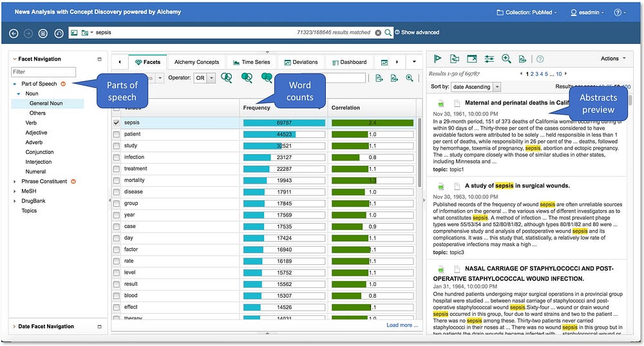Screen dimensions: 644x346
Task: Uncheck the sepsis facet checkbox
Action: pyautogui.click(x=117, y=122)
